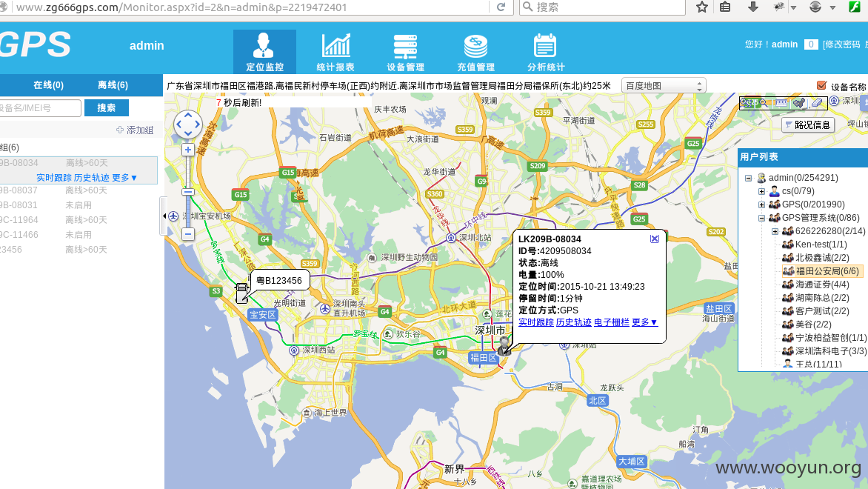Focus the browser URL address bar

tap(249, 7)
